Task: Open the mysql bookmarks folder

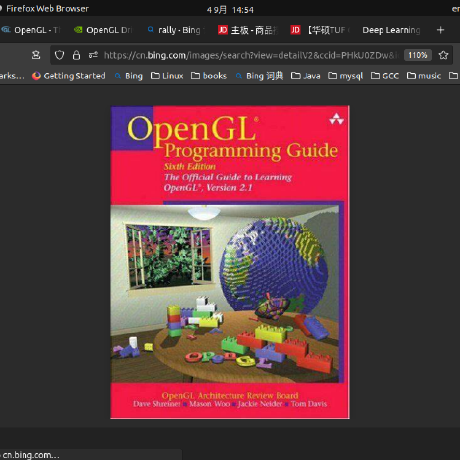Action: (x=346, y=76)
